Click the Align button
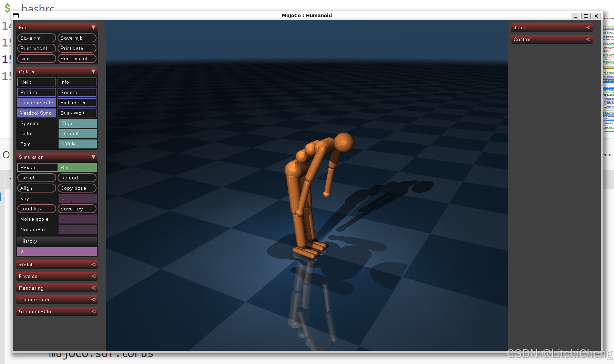Viewport: 614px width, 364px height. pyautogui.click(x=37, y=188)
